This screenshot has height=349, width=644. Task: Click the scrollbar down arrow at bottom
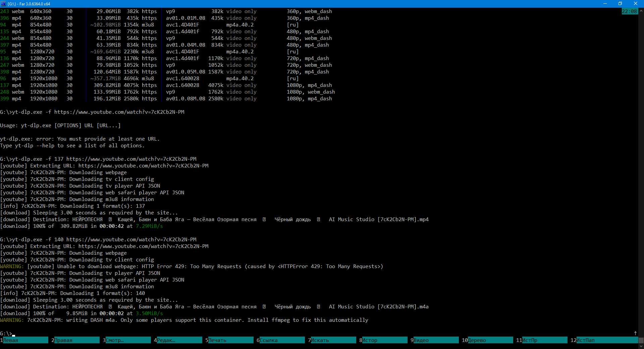[x=641, y=346]
